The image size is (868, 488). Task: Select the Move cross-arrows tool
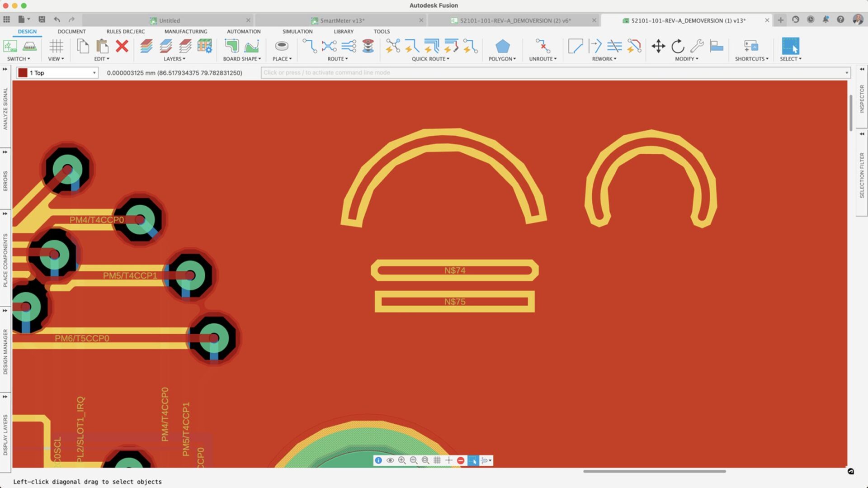(658, 46)
